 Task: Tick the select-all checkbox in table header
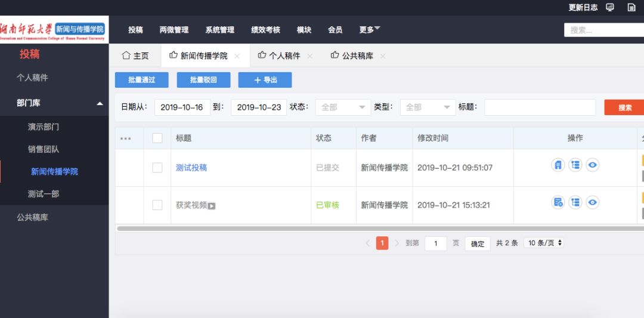pyautogui.click(x=157, y=138)
